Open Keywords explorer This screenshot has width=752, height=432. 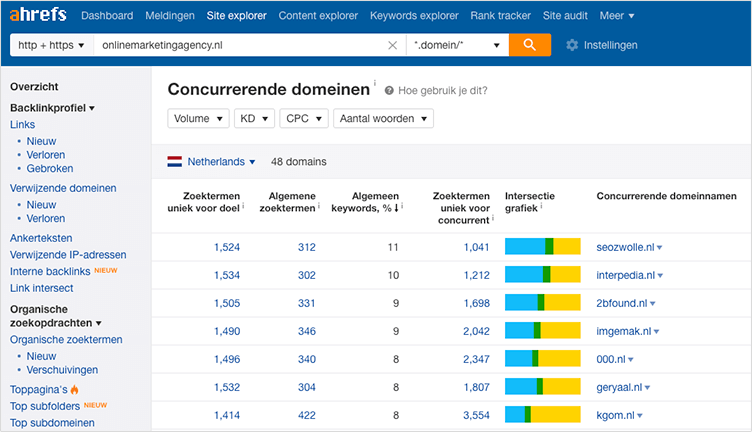point(414,16)
